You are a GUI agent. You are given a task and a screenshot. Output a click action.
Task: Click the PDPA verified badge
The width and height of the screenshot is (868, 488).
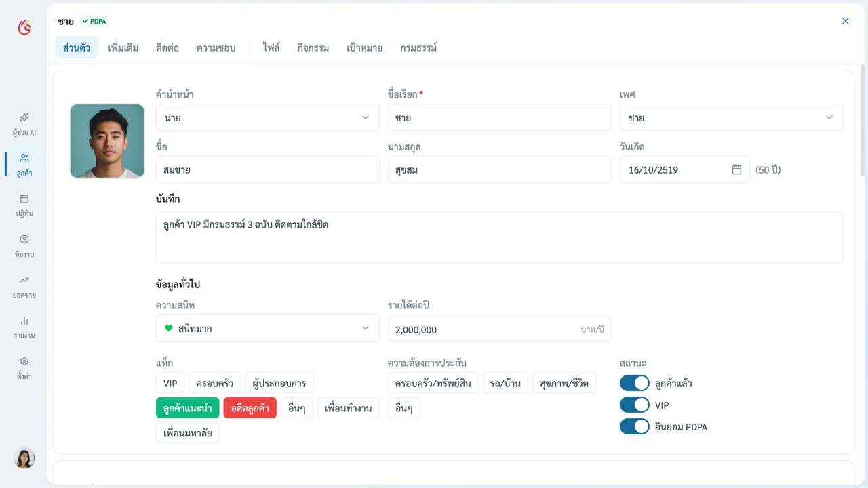click(94, 21)
